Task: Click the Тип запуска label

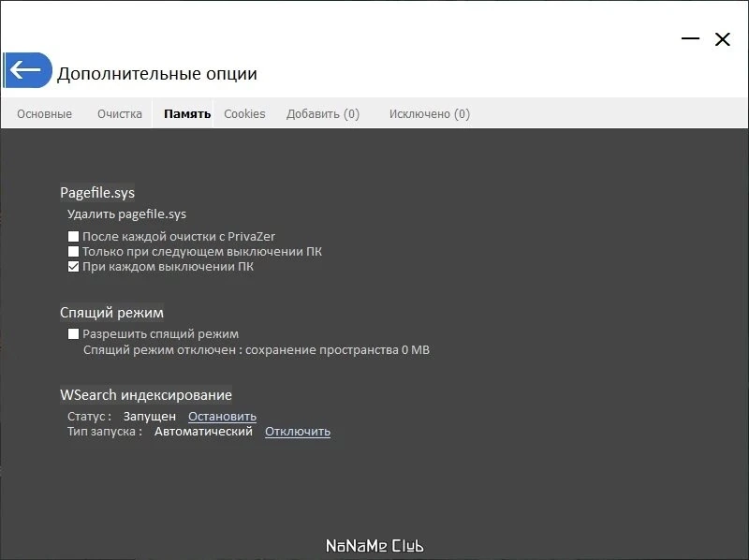Action: tap(105, 432)
